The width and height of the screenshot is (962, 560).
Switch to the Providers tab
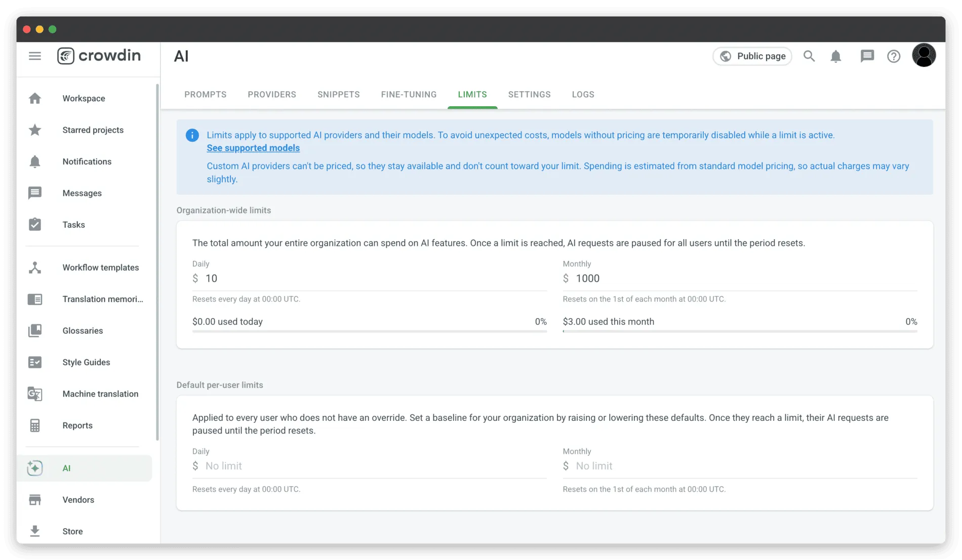click(x=272, y=95)
